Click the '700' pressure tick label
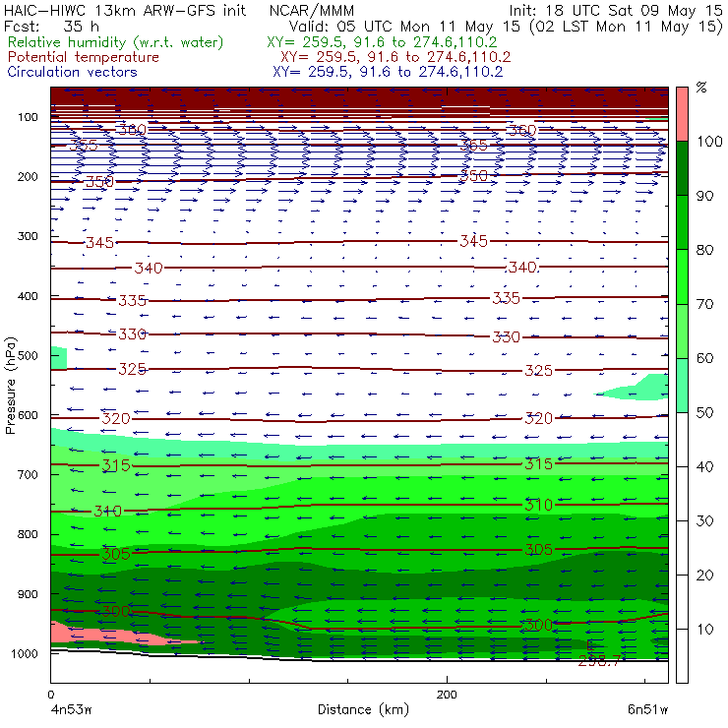The image size is (728, 728). tap(28, 475)
